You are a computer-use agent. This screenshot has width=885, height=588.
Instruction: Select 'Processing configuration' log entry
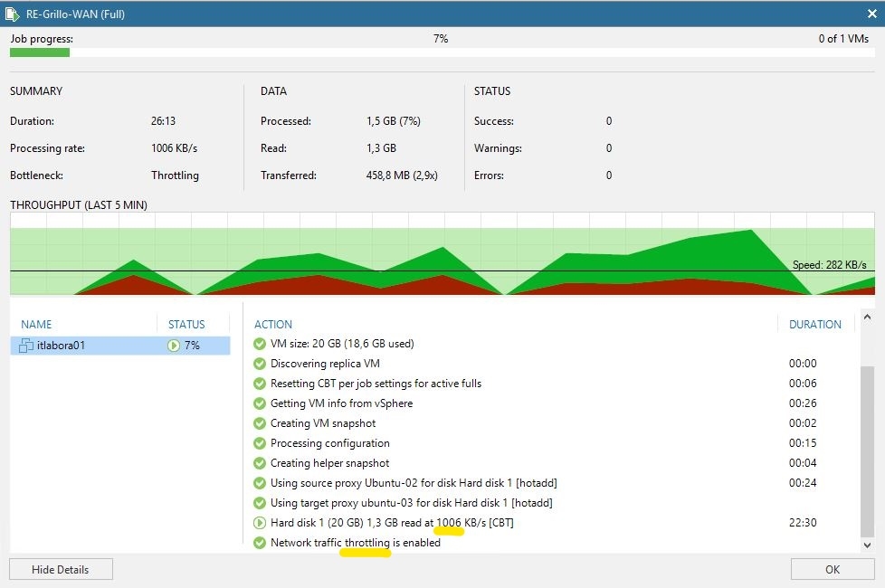click(330, 443)
